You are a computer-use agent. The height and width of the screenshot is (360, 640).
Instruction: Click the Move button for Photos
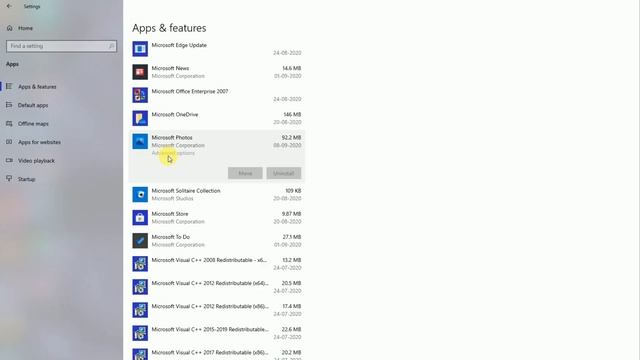245,173
